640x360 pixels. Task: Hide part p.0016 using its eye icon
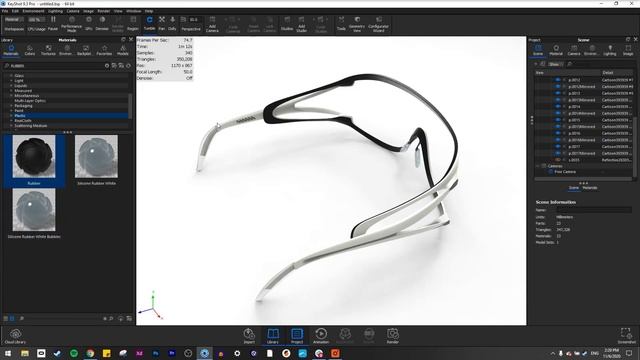tap(558, 133)
